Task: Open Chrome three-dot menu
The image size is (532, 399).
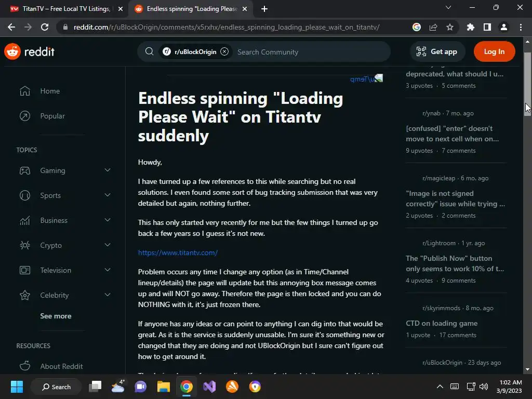Action: pyautogui.click(x=521, y=27)
